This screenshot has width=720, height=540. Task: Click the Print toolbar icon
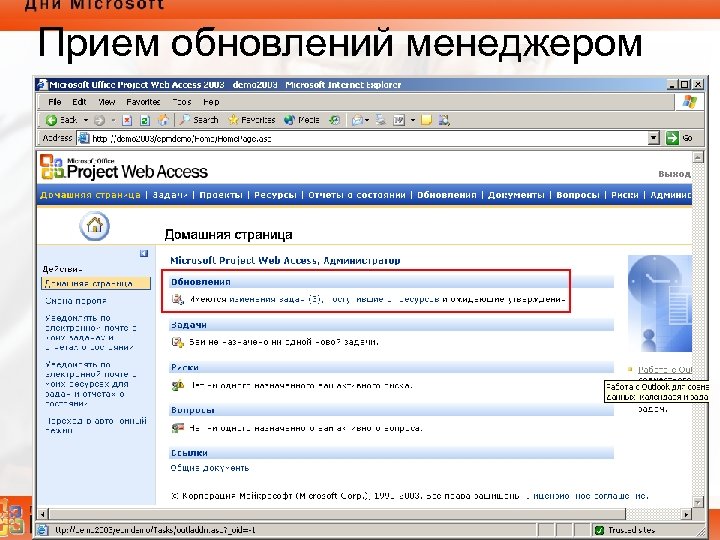coord(381,120)
